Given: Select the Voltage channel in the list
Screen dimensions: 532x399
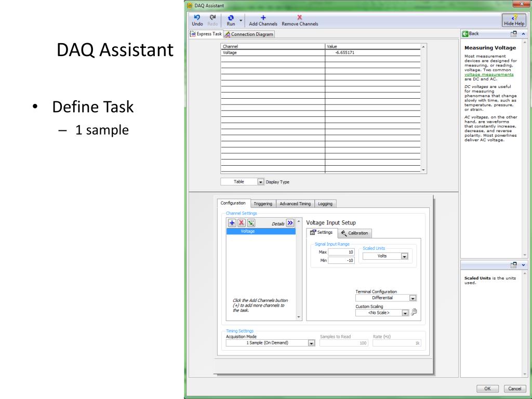Looking at the screenshot, I should tap(261, 231).
